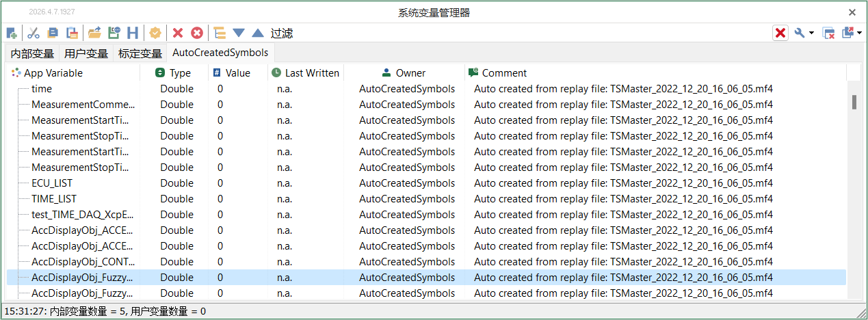868x320 pixels.
Task: Sort by the Value column header
Action: point(237,73)
